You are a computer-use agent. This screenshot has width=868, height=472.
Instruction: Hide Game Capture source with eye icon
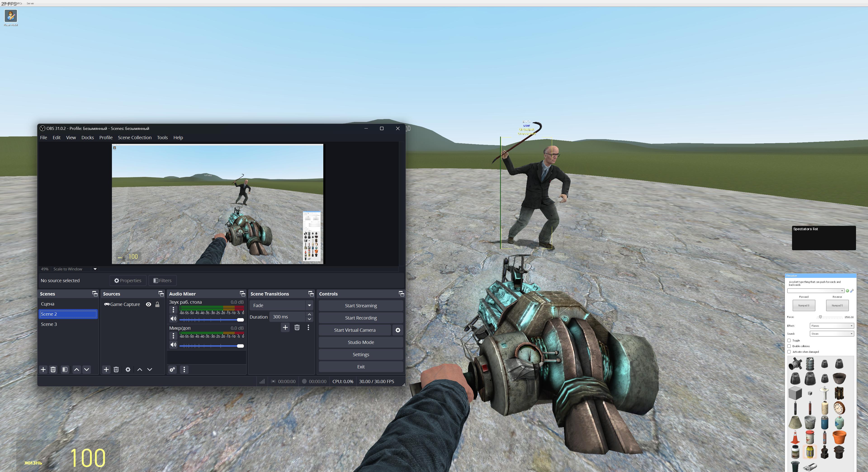coord(148,304)
